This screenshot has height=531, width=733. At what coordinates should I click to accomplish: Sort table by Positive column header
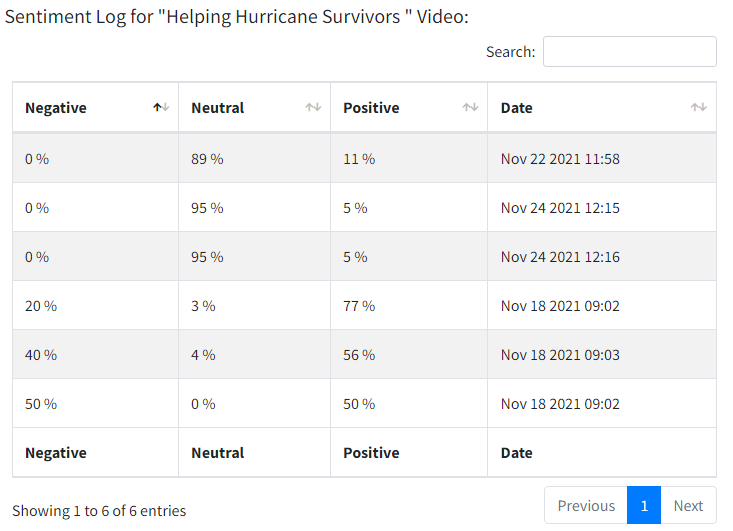tap(371, 108)
